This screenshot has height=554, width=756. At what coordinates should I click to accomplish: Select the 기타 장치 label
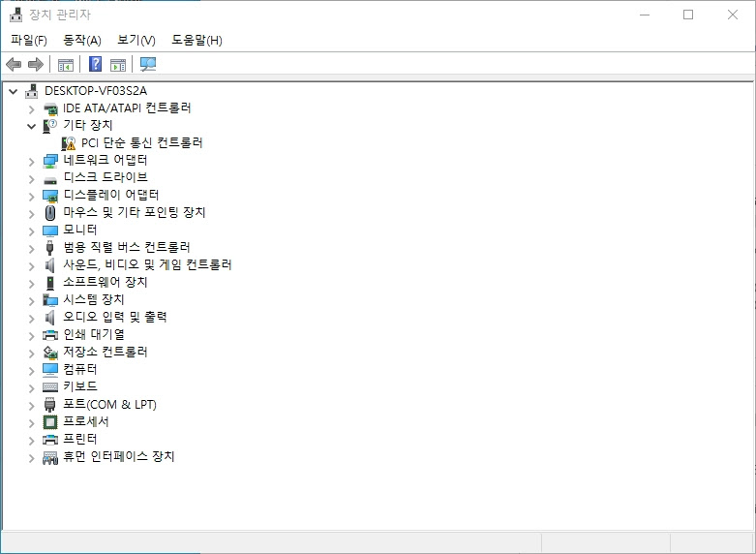(88, 126)
